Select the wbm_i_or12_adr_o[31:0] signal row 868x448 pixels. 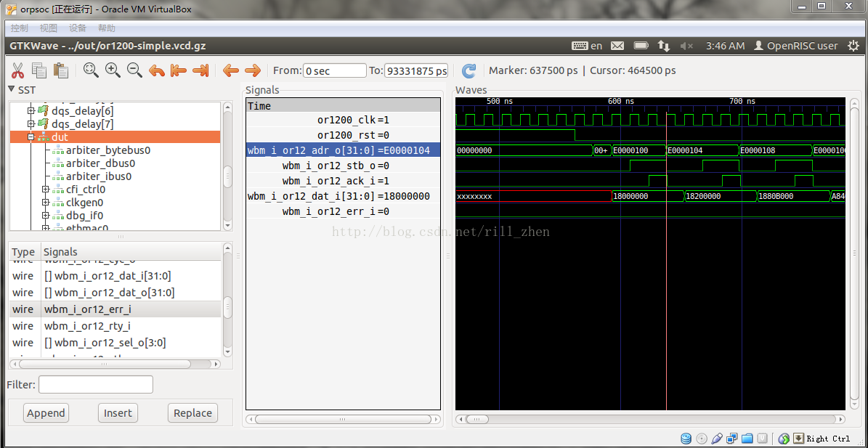(344, 150)
